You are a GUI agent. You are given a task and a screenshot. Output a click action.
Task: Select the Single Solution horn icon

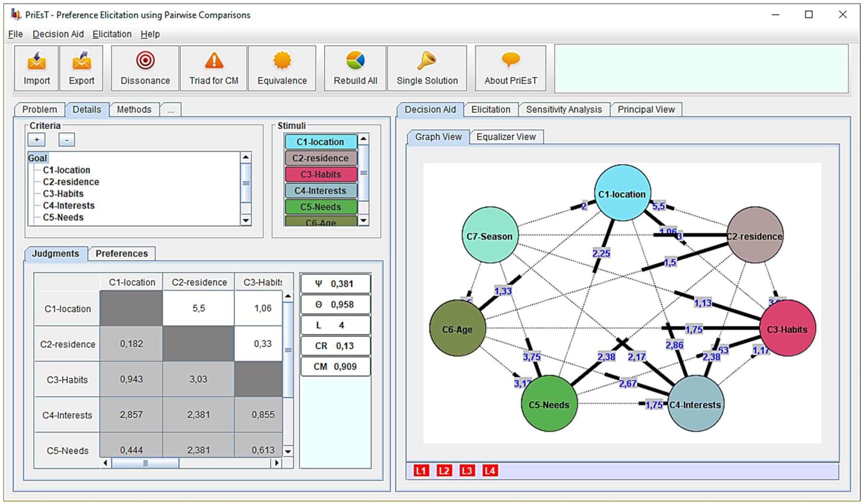pyautogui.click(x=427, y=60)
